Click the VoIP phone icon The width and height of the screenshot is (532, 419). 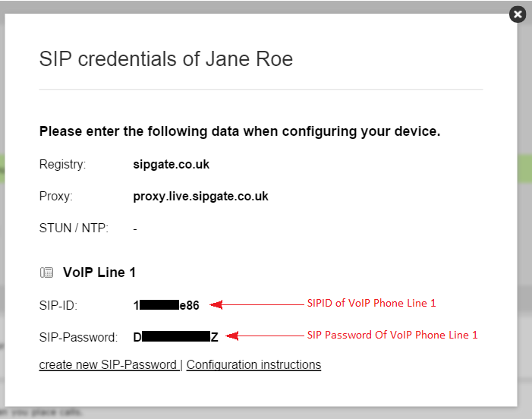click(x=46, y=273)
